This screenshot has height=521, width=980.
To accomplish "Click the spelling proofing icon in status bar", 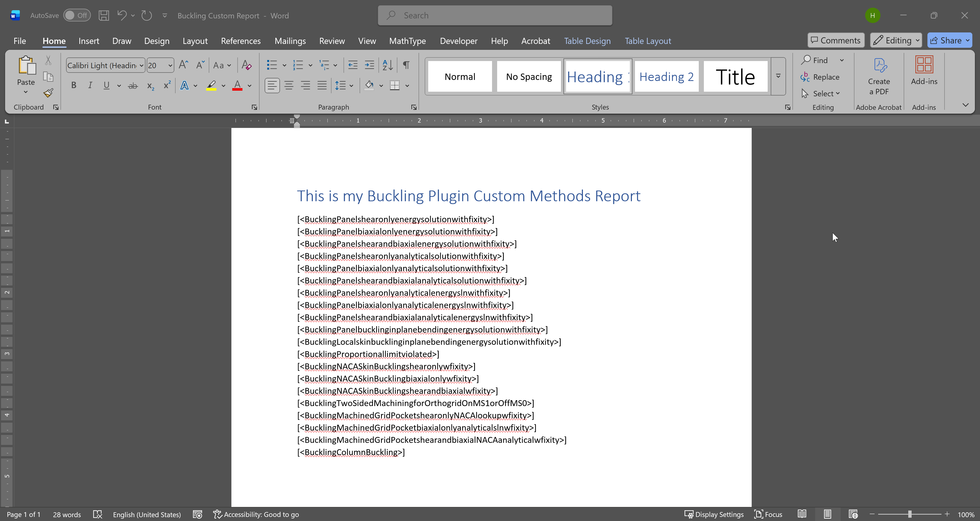I will (x=98, y=515).
